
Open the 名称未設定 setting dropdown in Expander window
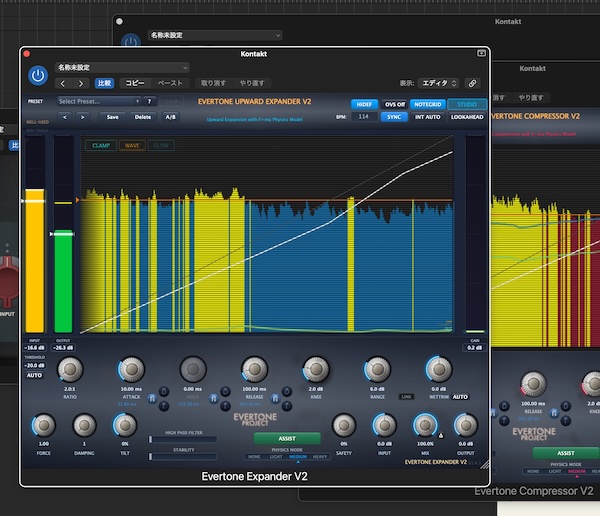(122, 67)
